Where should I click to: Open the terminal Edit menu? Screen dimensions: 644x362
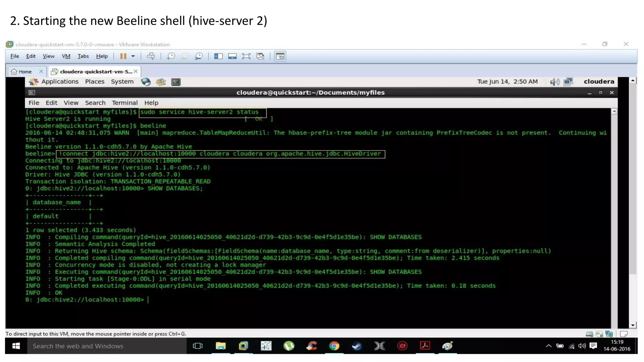[52, 103]
